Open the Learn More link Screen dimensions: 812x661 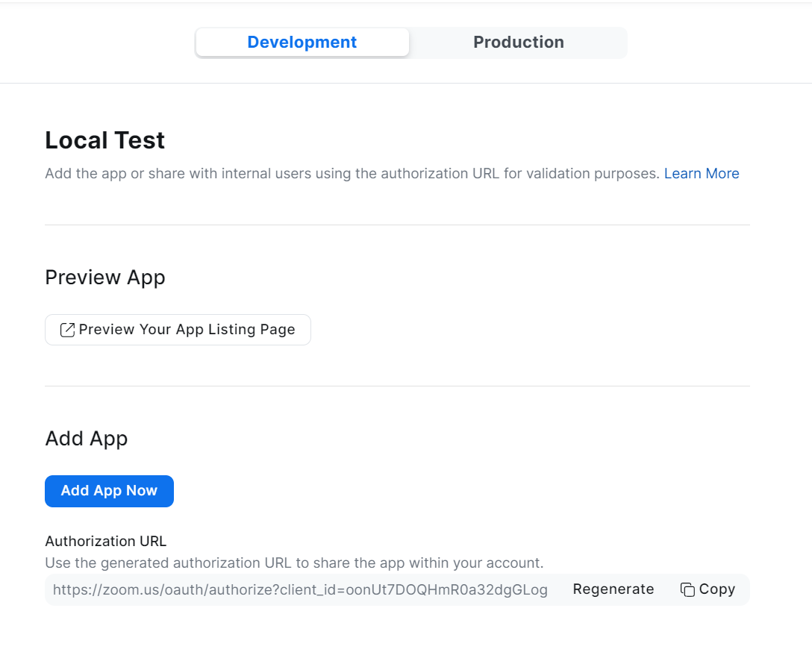click(x=701, y=174)
